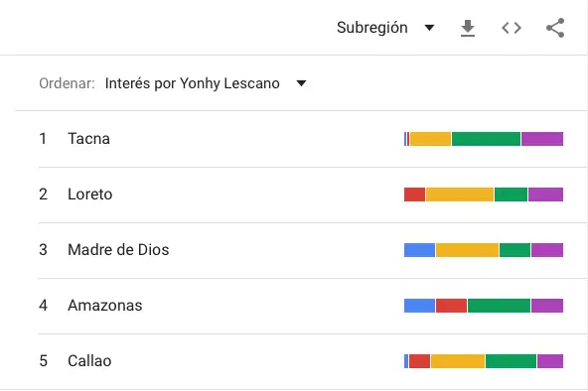Open the Subregión selector label
Image resolution: width=588 pixels, height=391 pixels.
pyautogui.click(x=372, y=28)
